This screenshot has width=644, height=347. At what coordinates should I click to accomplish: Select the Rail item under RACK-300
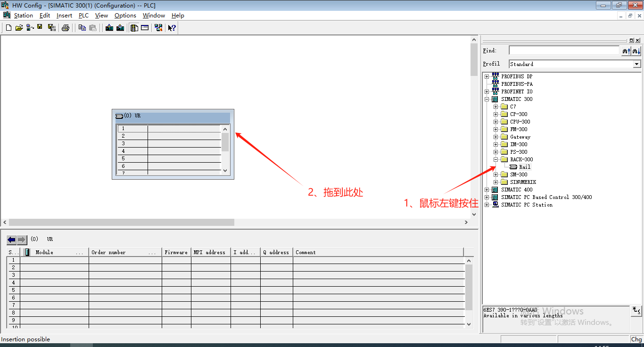coord(525,167)
